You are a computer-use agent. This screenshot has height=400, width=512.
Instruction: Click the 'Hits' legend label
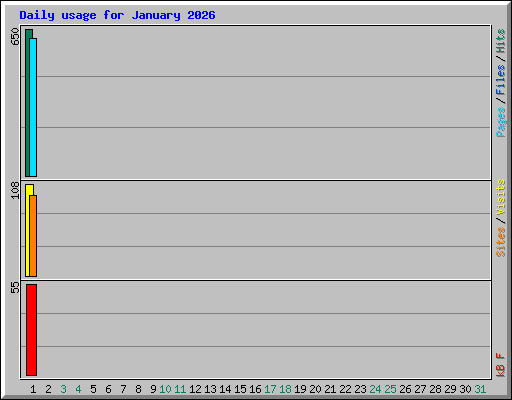click(501, 41)
